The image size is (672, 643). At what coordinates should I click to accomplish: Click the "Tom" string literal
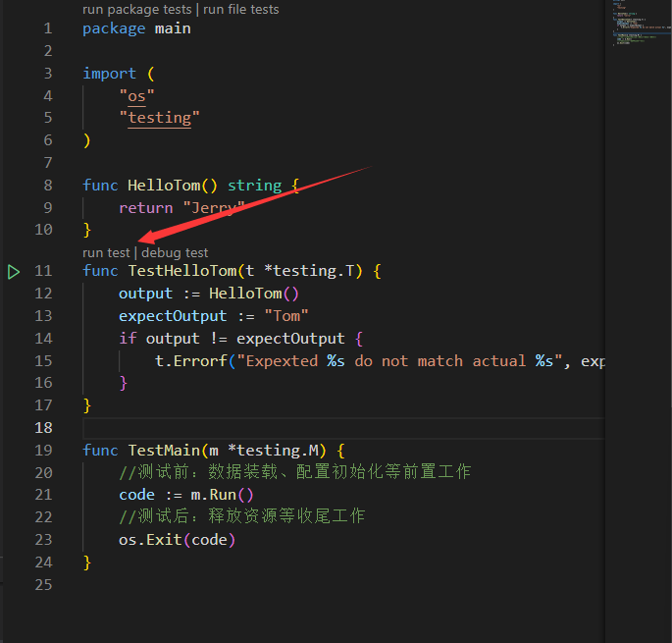point(286,316)
